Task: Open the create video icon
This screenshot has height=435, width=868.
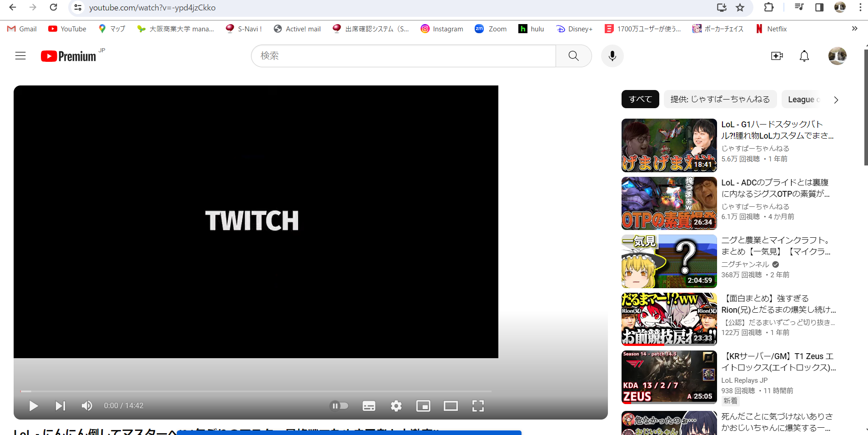Action: (x=777, y=56)
